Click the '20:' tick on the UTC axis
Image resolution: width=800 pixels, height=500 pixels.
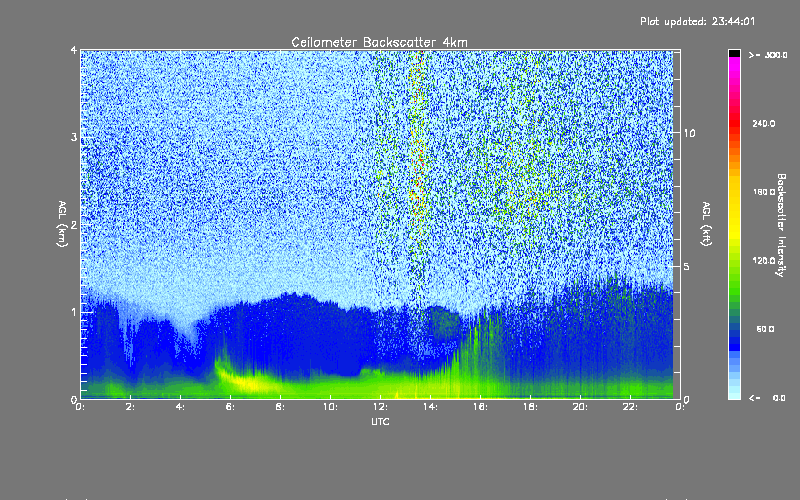point(581,407)
